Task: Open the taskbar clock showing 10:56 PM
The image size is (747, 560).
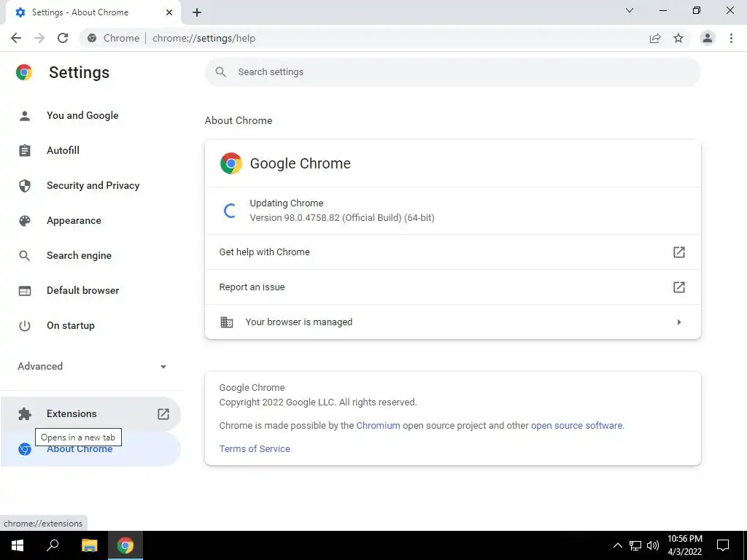Action: (684, 545)
